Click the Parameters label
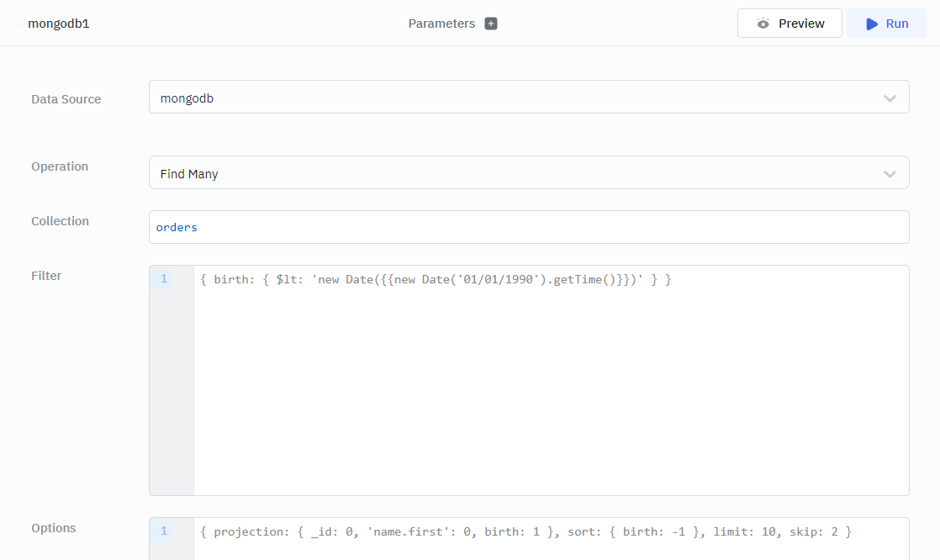 pos(441,24)
